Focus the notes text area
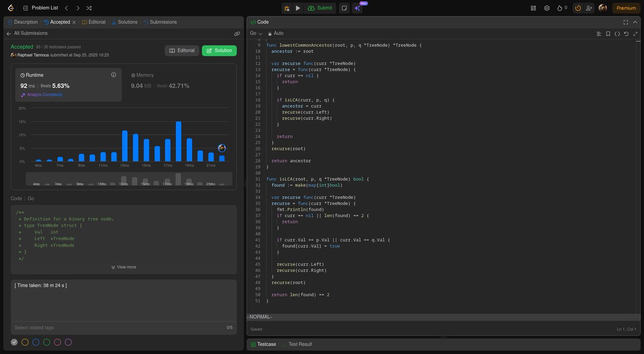Viewport: 644px width, 354px height. pos(123,300)
